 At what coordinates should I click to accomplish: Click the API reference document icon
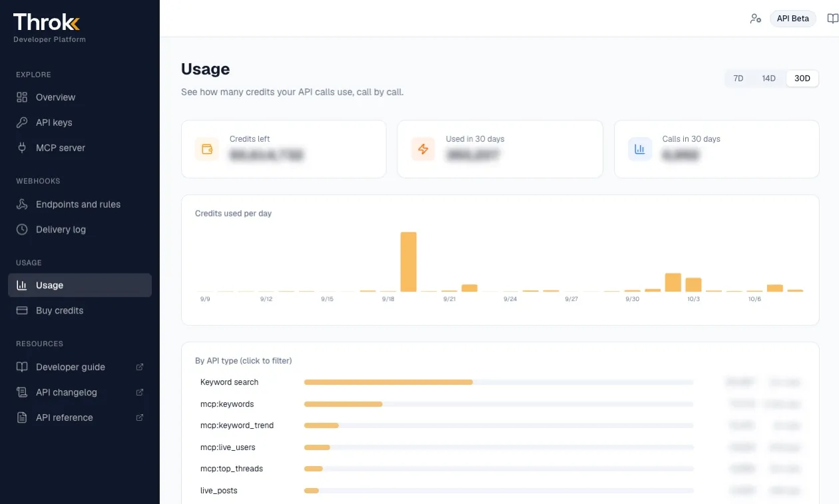[22, 417]
